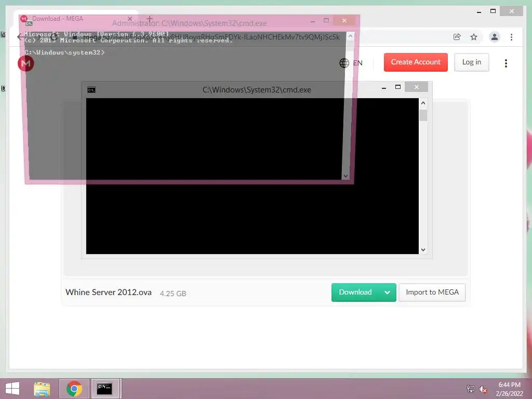Click the Command Prompt taskbar icon
532x399 pixels.
[x=104, y=389]
